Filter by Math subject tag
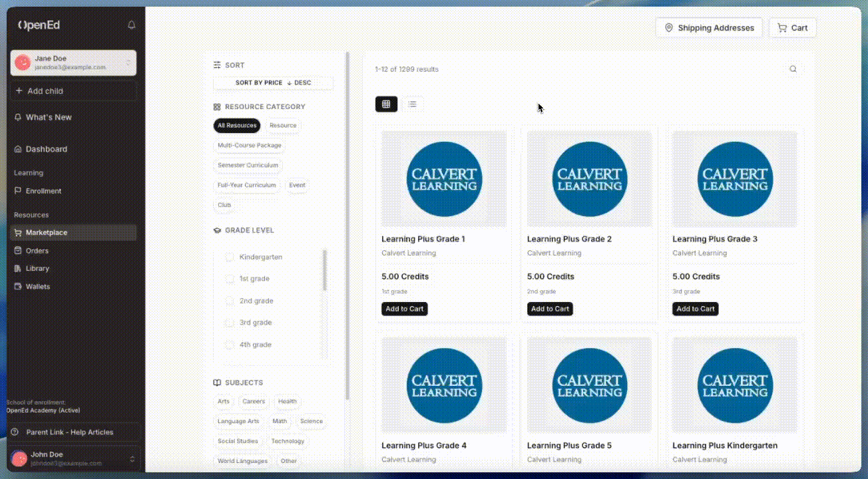The height and width of the screenshot is (479, 868). 280,421
